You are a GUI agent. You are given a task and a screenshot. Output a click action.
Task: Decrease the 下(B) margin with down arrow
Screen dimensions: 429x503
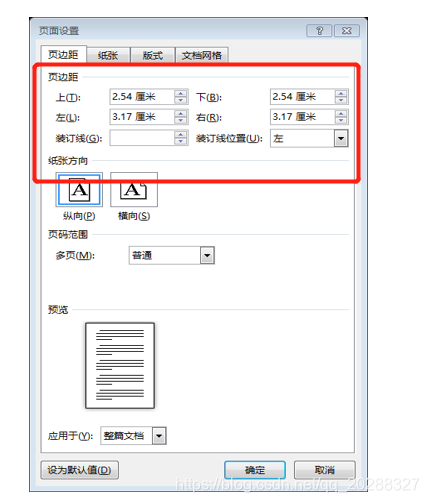click(x=341, y=100)
